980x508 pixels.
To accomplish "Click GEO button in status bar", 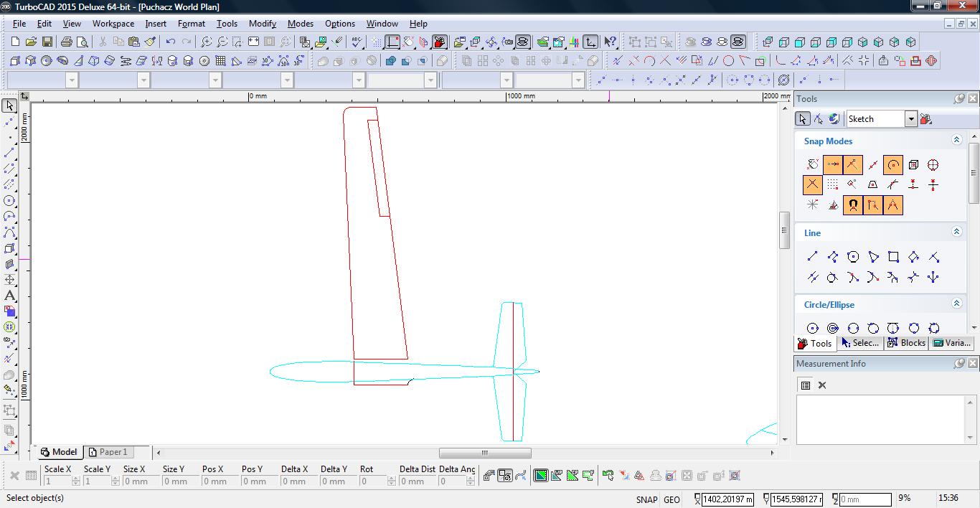I will point(672,499).
